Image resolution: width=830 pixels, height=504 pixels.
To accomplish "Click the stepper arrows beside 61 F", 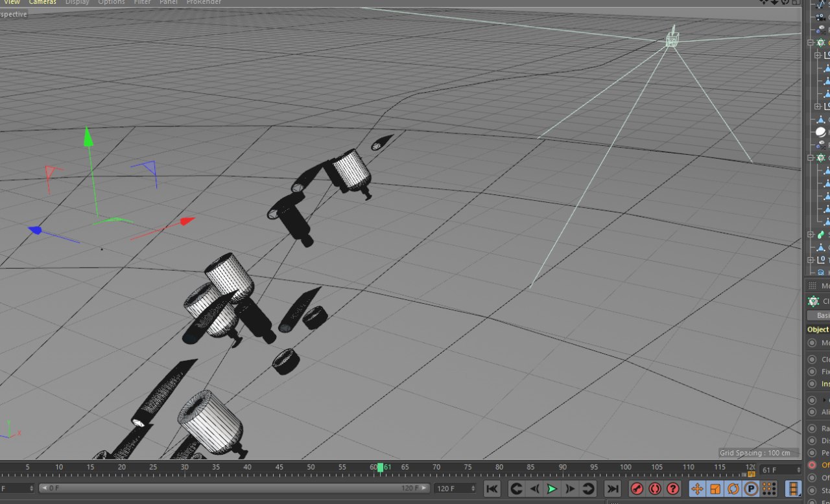I will pyautogui.click(x=799, y=470).
